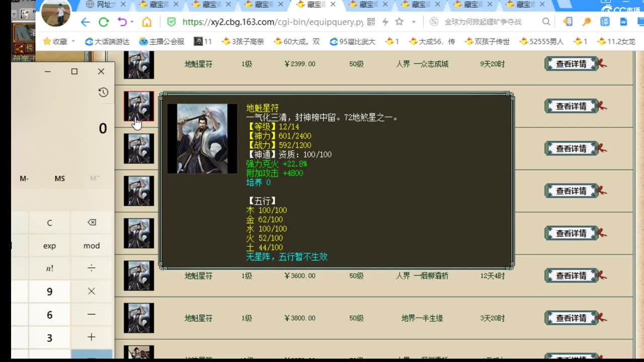Click the lightning speed-mode icon
The image size is (644, 362).
[385, 22]
